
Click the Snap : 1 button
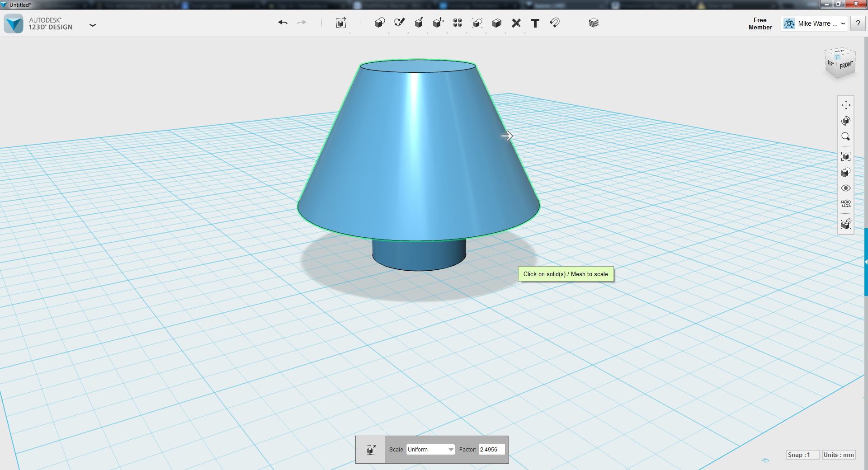pyautogui.click(x=802, y=455)
